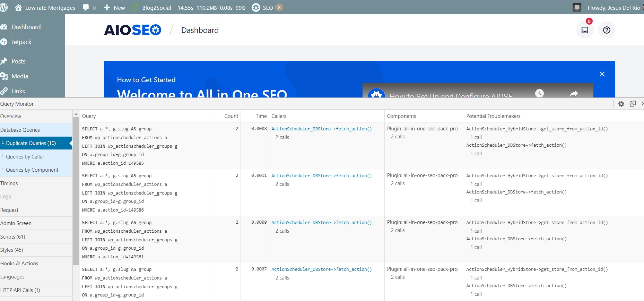
Task: Click WHERE a.action_id=149581 query line
Action: pyautogui.click(x=113, y=257)
